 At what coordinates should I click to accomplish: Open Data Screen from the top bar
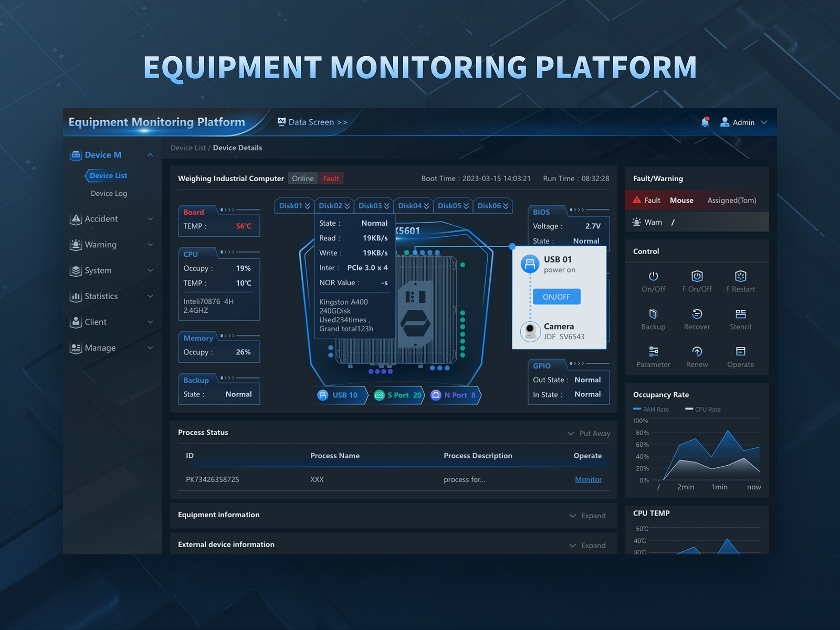(x=311, y=122)
